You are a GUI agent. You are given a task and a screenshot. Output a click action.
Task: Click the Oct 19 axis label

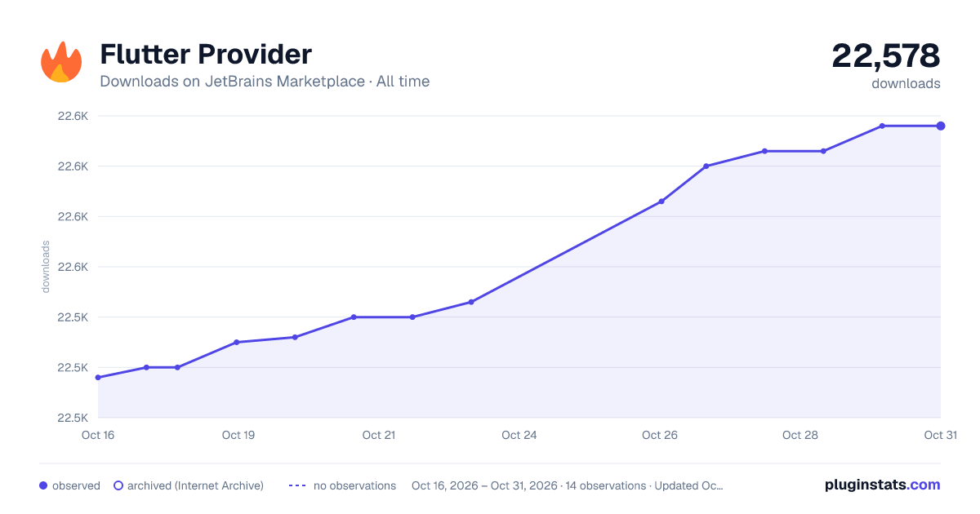click(x=238, y=435)
